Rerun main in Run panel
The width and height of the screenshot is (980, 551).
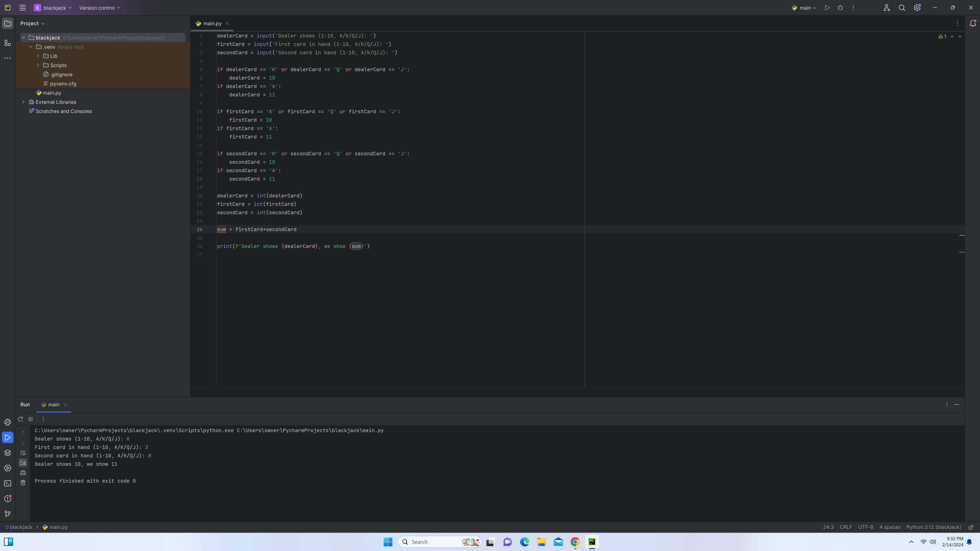pos(20,419)
